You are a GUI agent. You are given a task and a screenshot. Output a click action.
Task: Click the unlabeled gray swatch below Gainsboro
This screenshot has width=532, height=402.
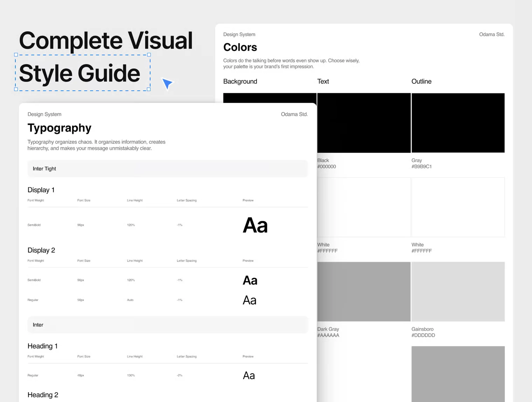pyautogui.click(x=458, y=374)
